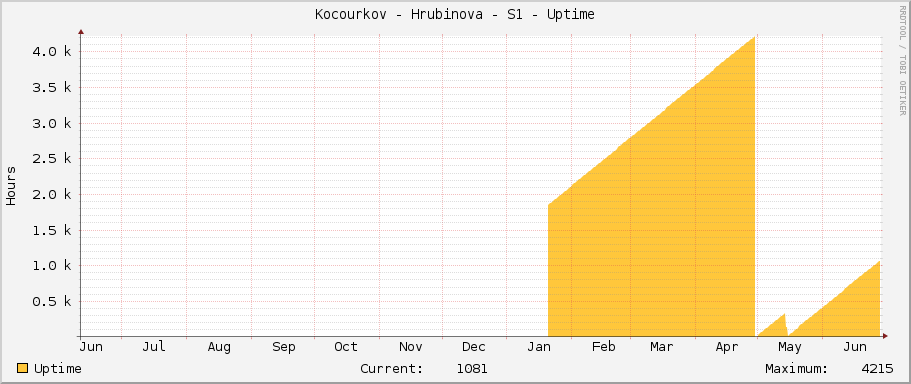The height and width of the screenshot is (384, 911).
Task: Click the yellow Uptime legend swatch
Action: [x=22, y=368]
